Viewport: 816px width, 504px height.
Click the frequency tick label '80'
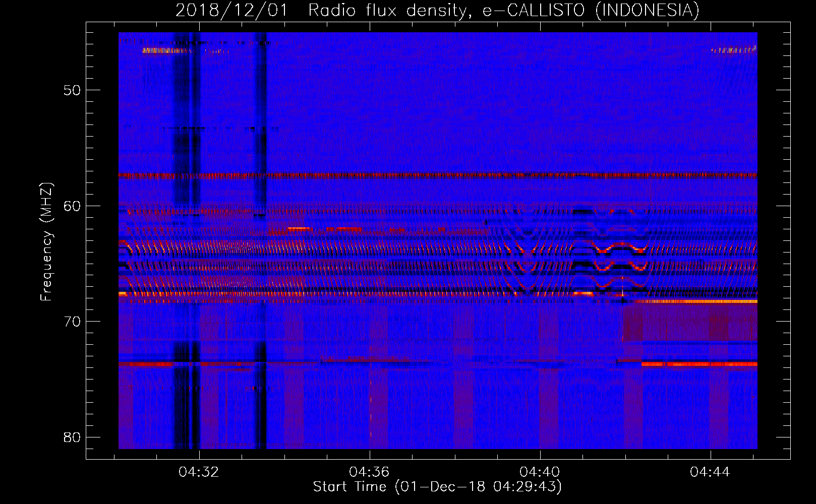[72, 437]
